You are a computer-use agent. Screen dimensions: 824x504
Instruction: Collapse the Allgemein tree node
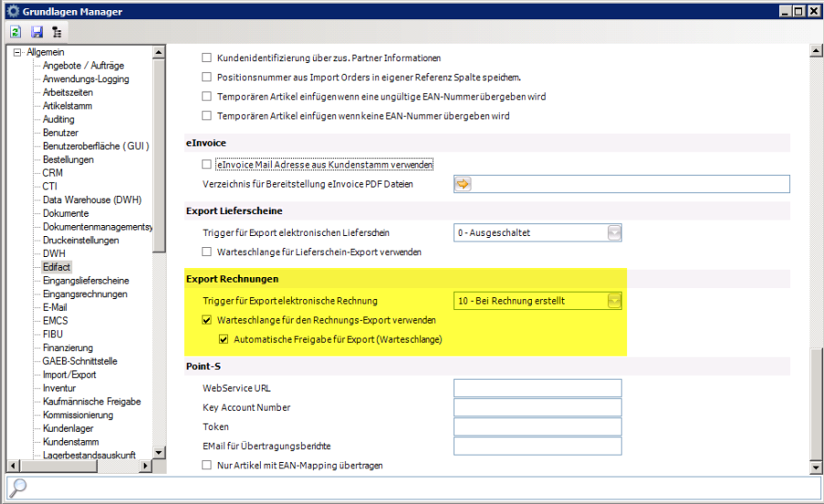click(x=16, y=52)
